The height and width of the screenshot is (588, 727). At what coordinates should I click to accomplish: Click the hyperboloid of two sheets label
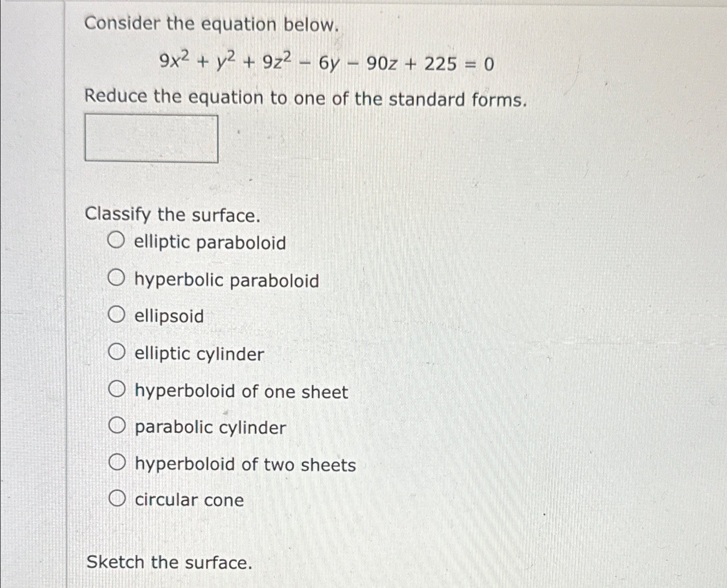click(x=245, y=464)
